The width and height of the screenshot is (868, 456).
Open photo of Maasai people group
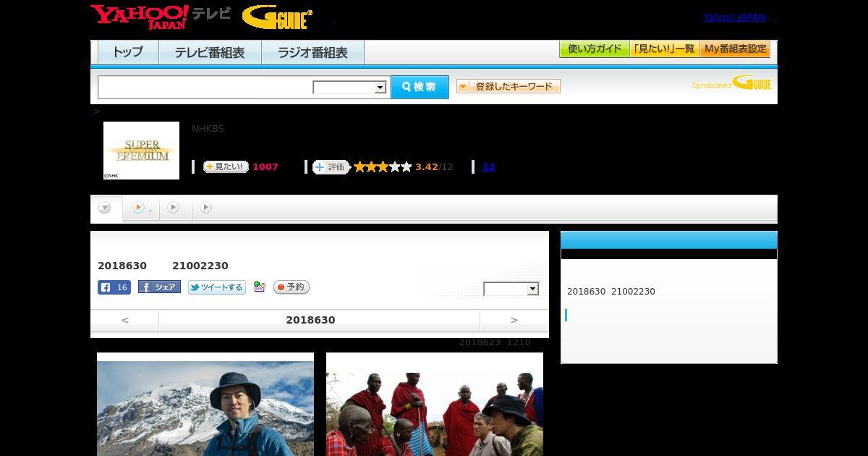click(x=435, y=404)
